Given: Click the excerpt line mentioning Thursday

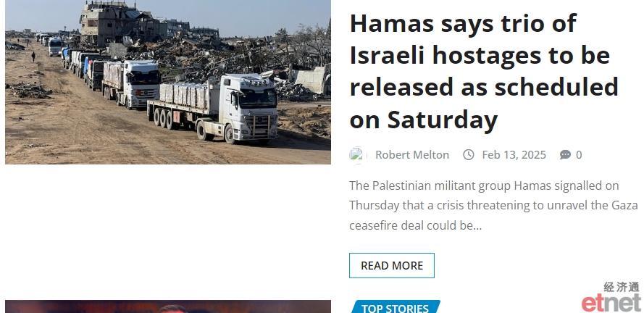Looking at the screenshot, I should 493,205.
